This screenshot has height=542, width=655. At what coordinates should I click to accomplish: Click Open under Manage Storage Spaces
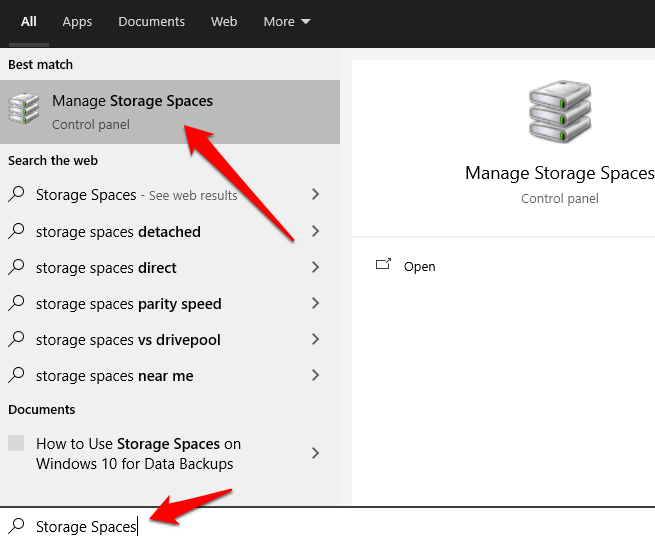pos(419,267)
